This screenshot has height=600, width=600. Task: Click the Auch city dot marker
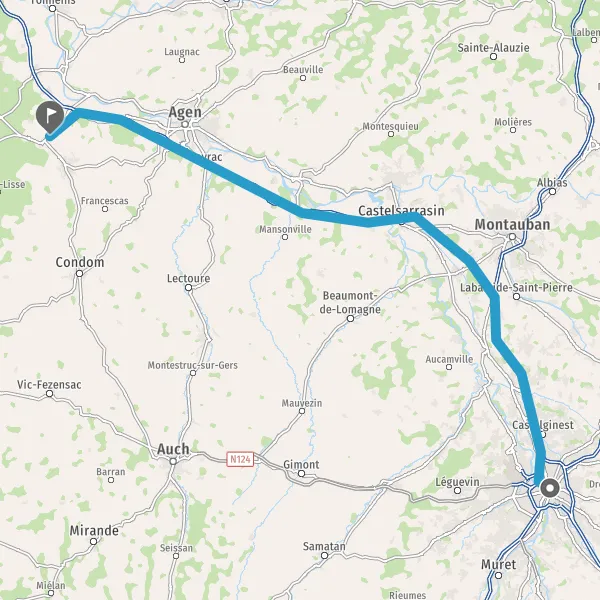coord(173,462)
